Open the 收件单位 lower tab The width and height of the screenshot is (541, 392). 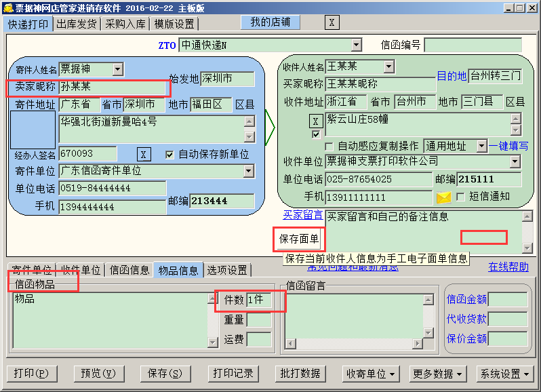81,270
